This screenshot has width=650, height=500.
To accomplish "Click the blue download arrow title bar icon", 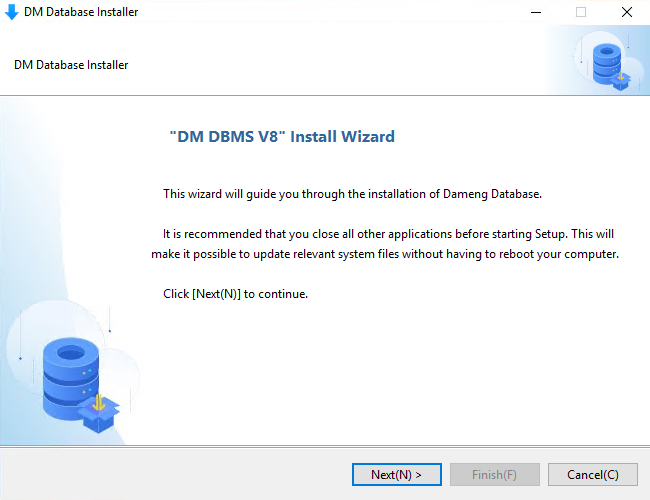I will point(12,12).
